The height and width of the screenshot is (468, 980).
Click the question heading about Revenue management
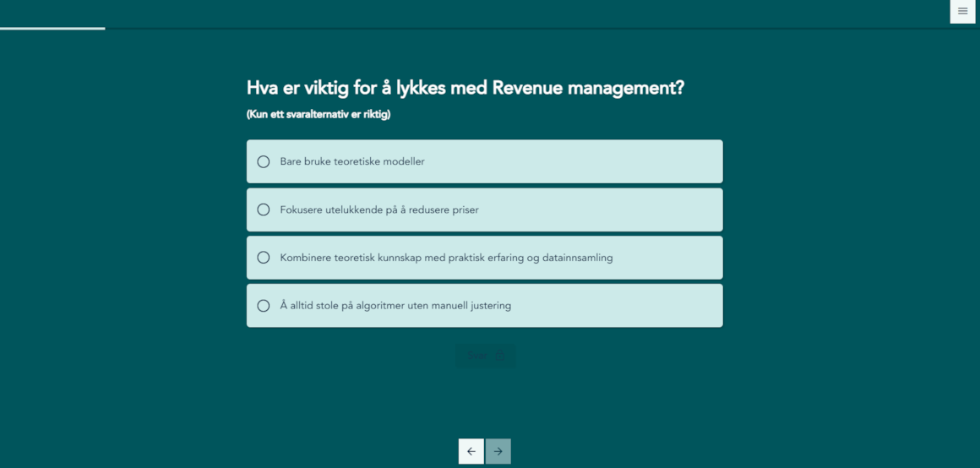click(x=465, y=88)
